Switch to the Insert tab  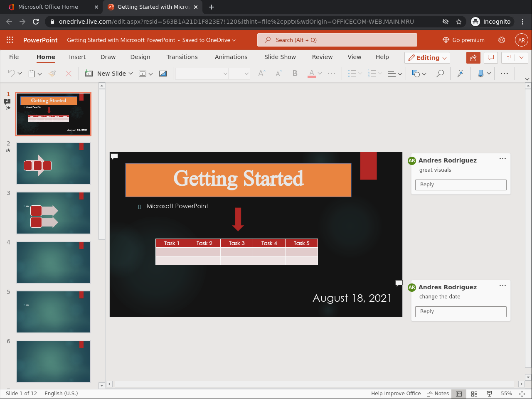click(x=77, y=57)
